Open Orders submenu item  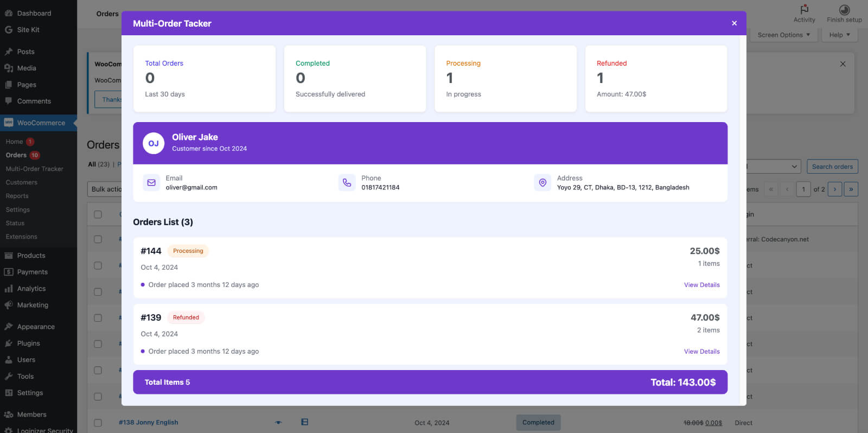pos(16,155)
